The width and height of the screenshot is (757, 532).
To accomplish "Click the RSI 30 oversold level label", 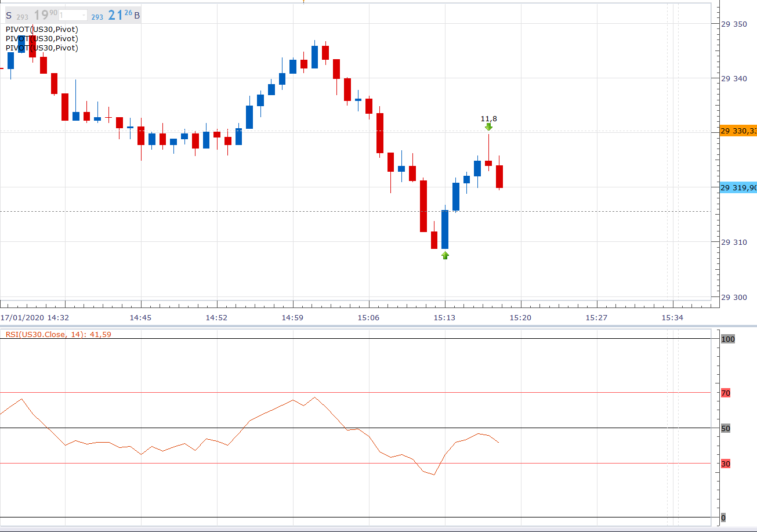I will click(726, 464).
